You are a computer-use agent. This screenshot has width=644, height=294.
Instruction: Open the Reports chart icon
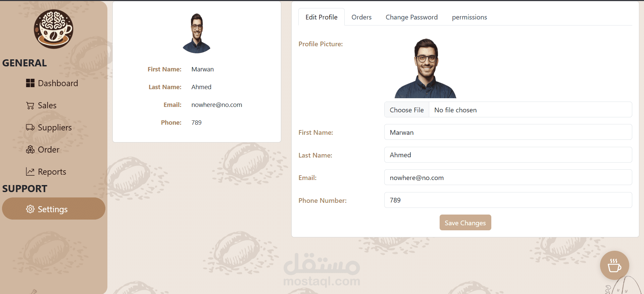pos(30,172)
